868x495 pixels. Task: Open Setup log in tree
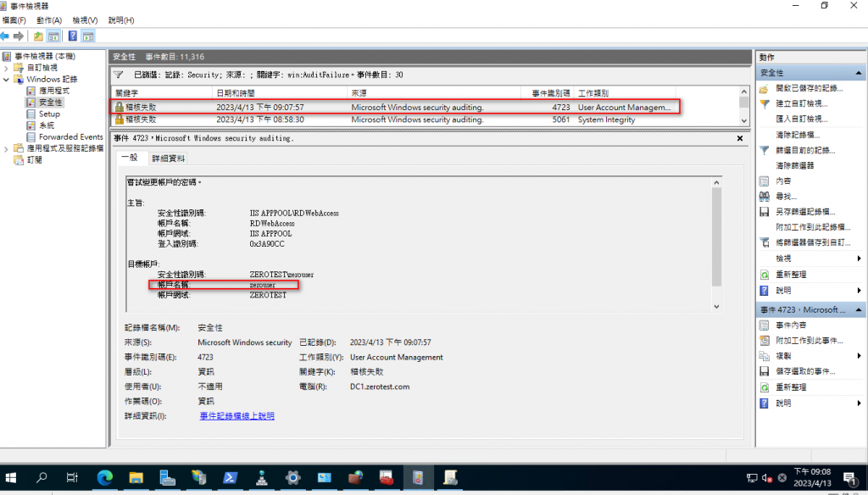point(49,114)
